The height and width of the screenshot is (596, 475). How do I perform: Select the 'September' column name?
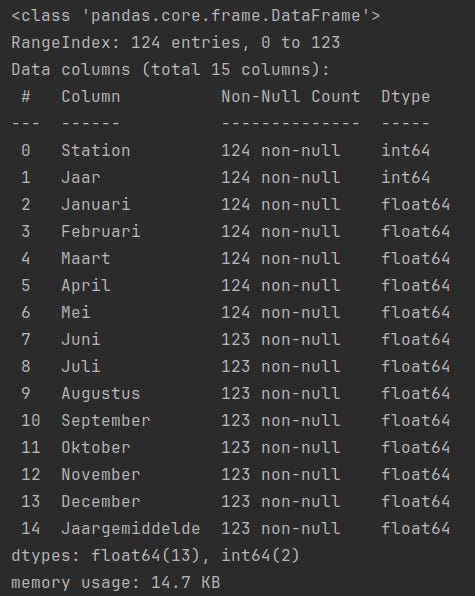[x=106, y=421]
